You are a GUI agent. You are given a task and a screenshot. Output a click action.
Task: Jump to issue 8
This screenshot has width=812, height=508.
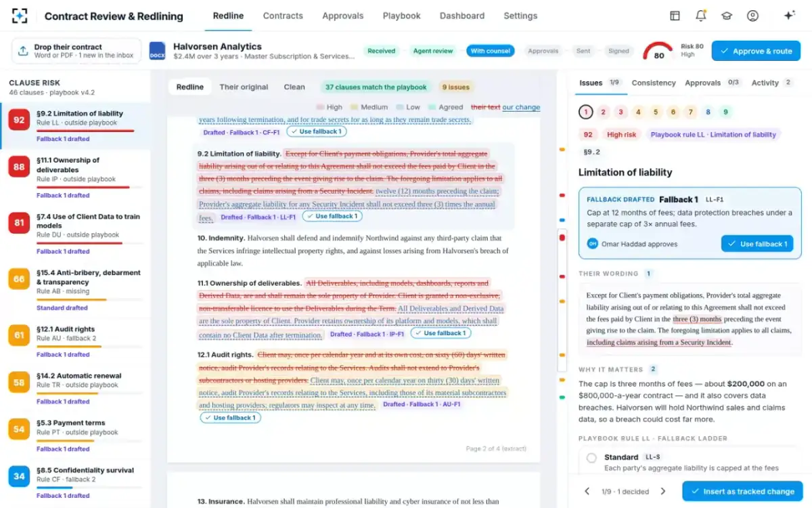708,112
